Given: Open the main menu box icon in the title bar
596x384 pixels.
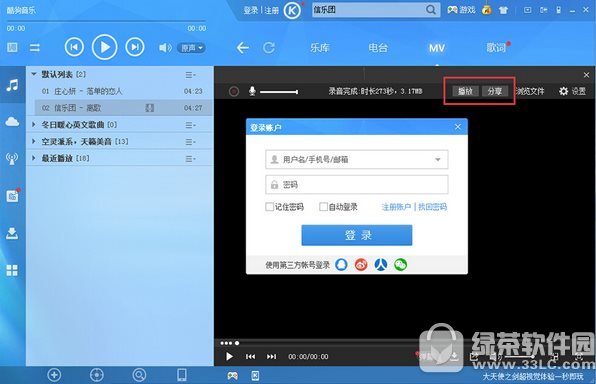Looking at the screenshot, I should [x=528, y=10].
